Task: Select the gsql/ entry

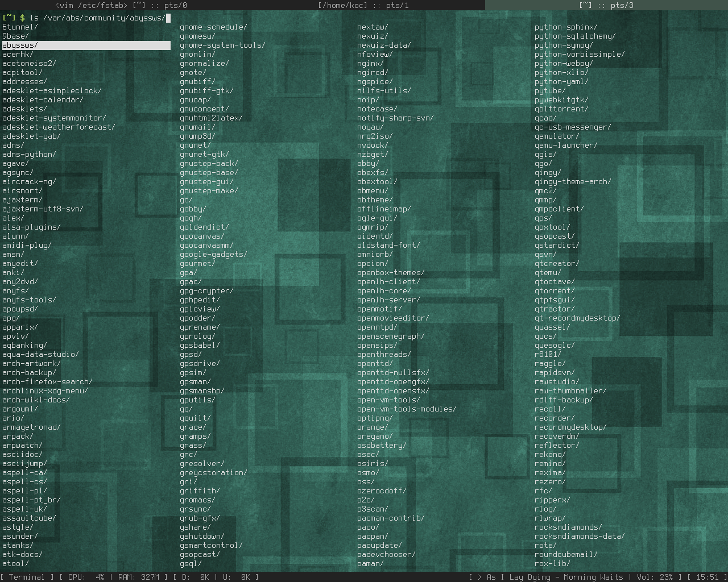Action: coord(191,563)
